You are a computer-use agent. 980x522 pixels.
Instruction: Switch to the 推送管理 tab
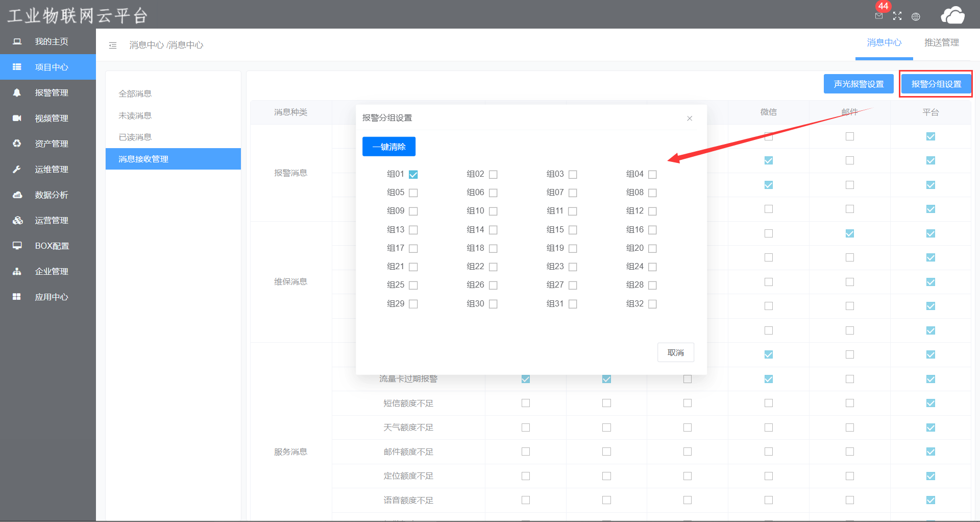click(941, 43)
